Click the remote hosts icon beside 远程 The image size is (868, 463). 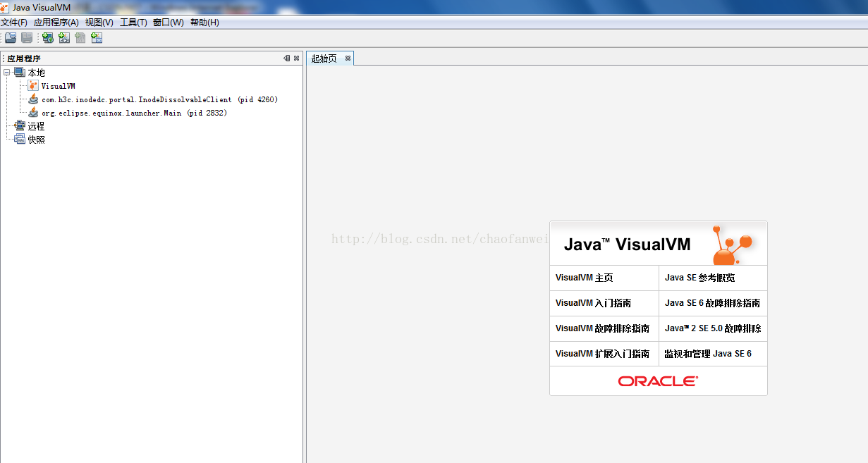pos(19,126)
